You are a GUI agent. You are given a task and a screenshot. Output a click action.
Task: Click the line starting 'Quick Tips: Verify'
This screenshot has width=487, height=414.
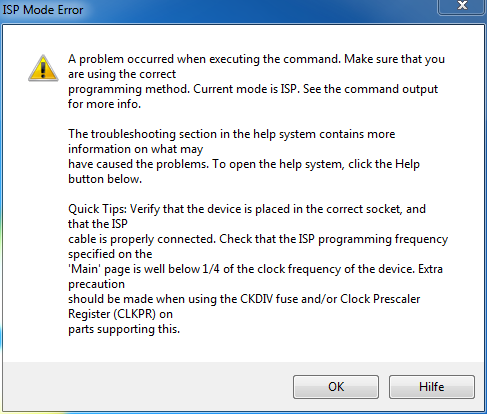tap(247, 209)
